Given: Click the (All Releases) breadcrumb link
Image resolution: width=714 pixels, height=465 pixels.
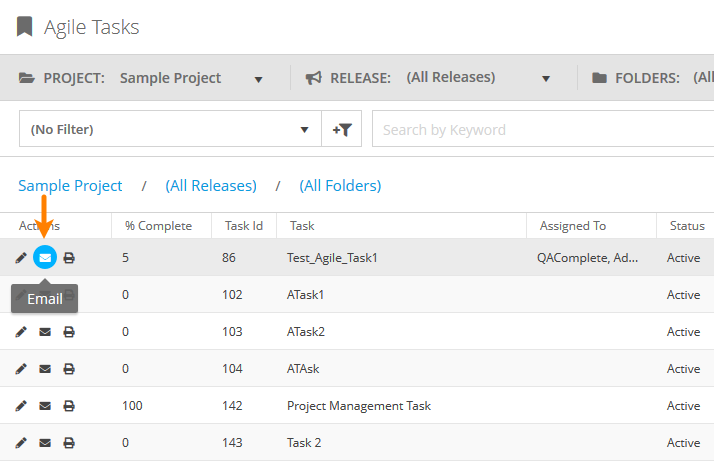Looking at the screenshot, I should [211, 186].
